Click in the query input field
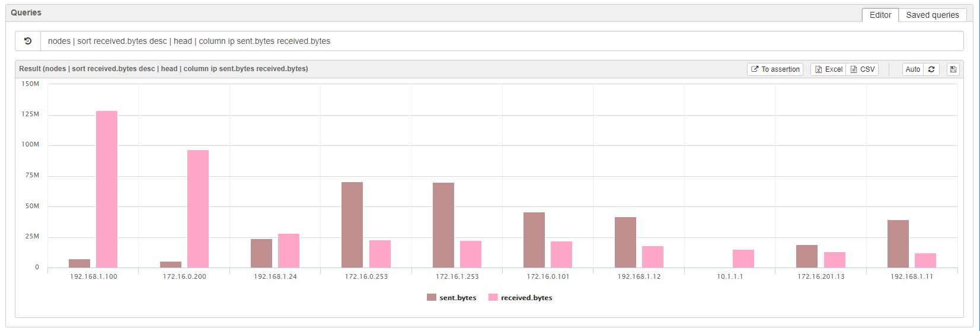 501,41
